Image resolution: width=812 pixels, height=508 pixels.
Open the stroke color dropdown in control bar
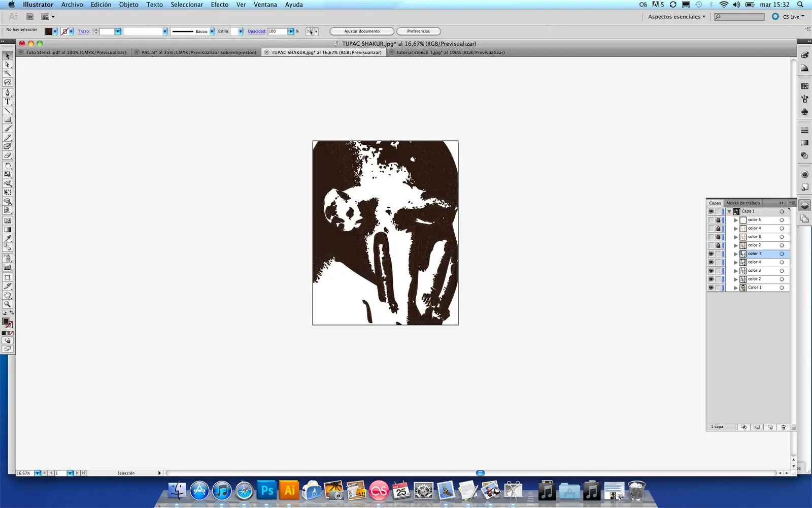[71, 31]
